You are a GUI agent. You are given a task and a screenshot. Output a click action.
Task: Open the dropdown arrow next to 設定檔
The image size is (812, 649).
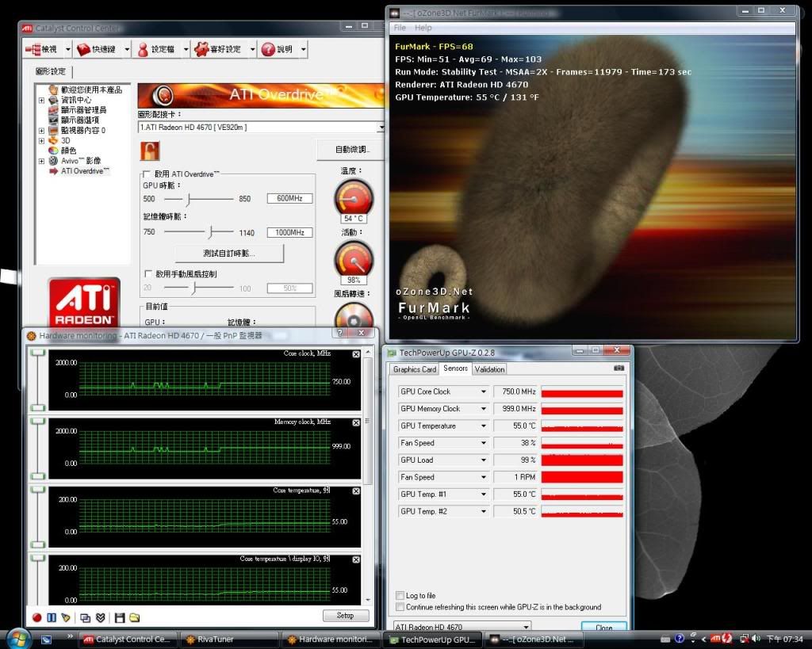tap(186, 49)
